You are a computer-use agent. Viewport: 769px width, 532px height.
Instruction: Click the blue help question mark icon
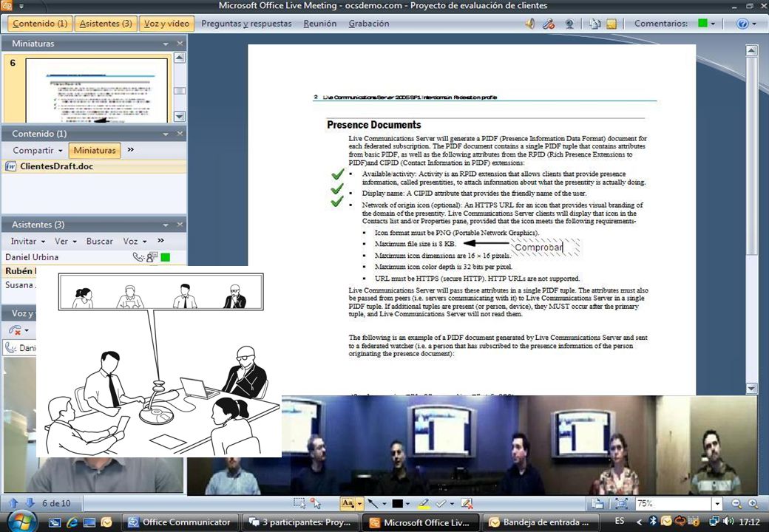742,24
